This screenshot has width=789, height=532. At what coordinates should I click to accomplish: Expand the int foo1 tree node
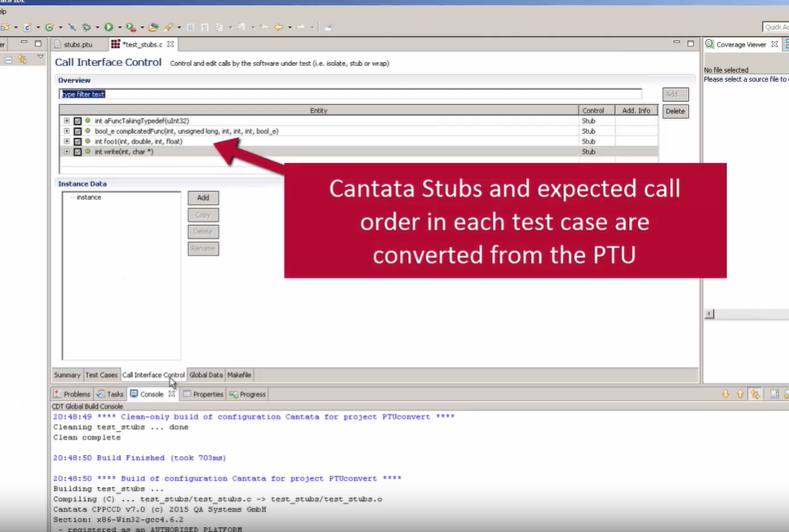(66, 141)
